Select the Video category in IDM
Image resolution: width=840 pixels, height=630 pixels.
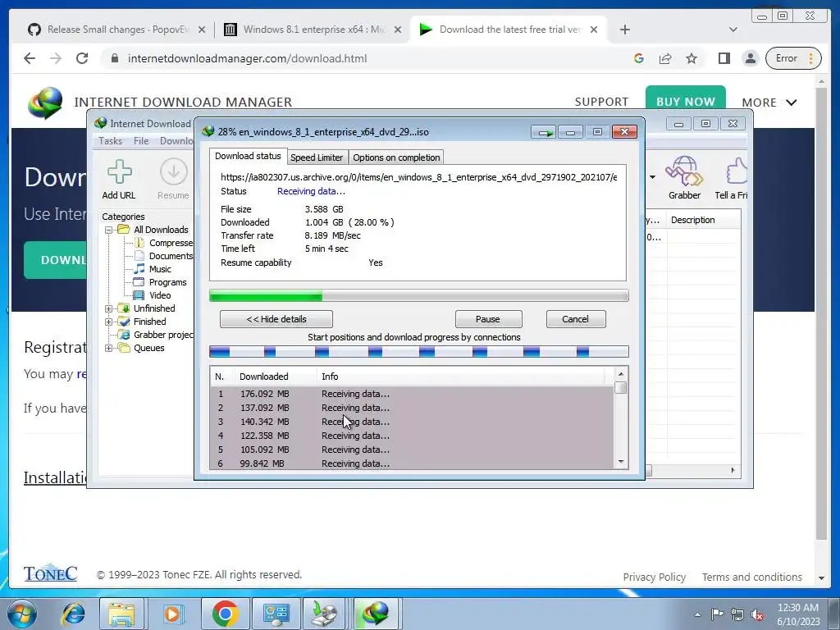[160, 295]
